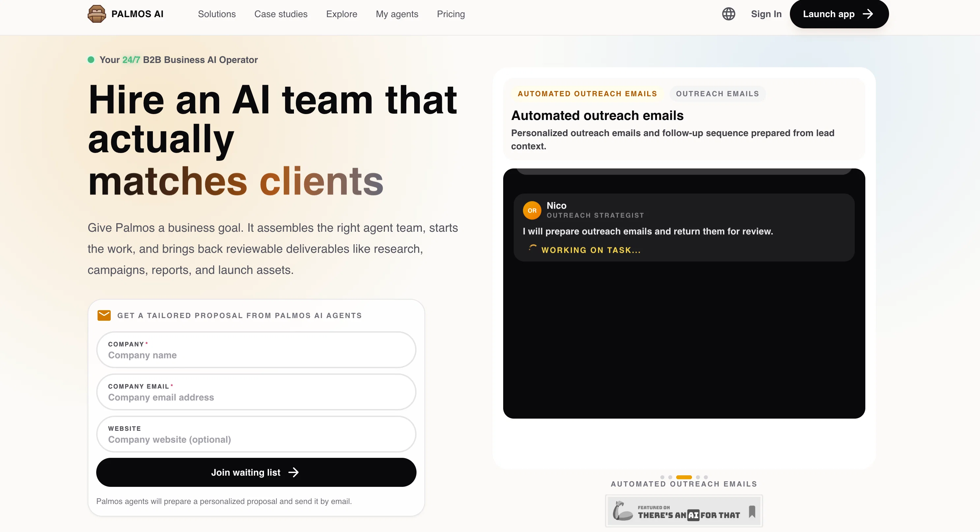The width and height of the screenshot is (980, 532).
Task: Open My agents in the navbar
Action: [397, 14]
